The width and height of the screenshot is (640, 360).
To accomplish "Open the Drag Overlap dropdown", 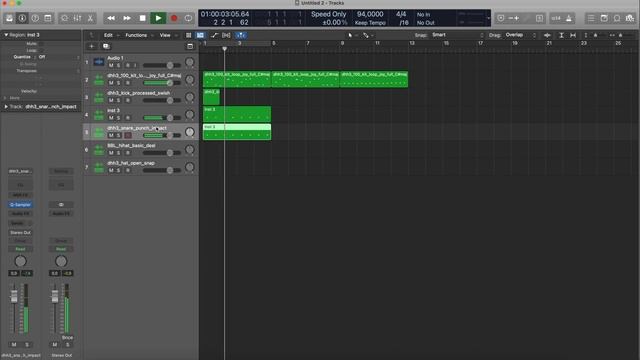I will click(x=520, y=35).
